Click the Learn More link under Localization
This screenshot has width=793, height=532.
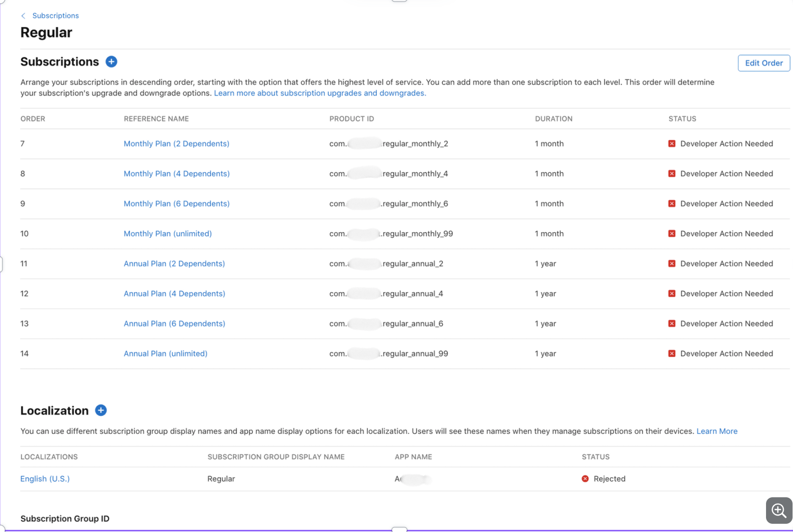point(717,431)
